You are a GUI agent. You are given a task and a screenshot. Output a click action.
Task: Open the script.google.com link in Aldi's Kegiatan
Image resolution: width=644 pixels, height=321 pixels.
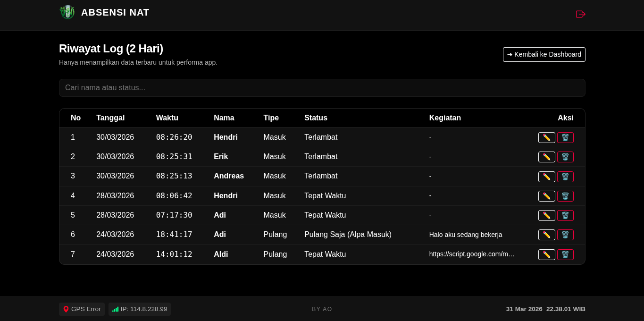point(472,254)
